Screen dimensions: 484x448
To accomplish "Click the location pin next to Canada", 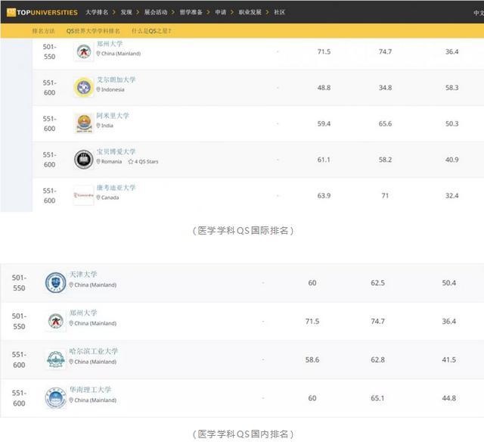I will [98, 197].
